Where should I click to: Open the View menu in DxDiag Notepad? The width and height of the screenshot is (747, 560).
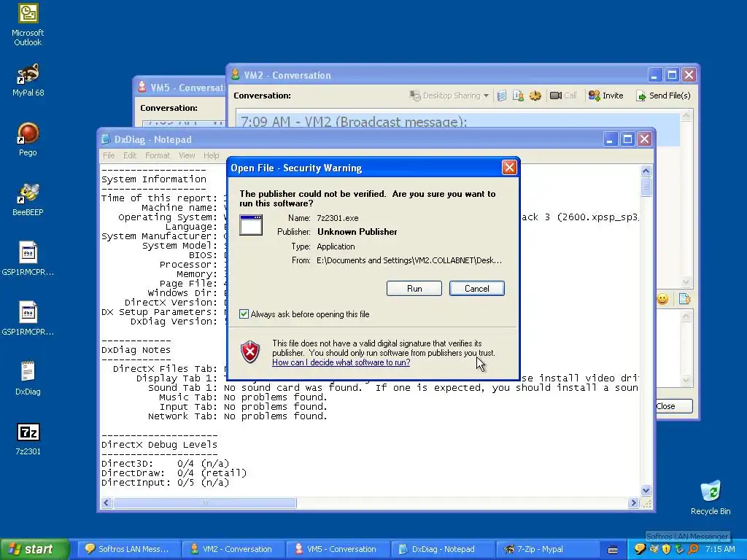pos(187,156)
